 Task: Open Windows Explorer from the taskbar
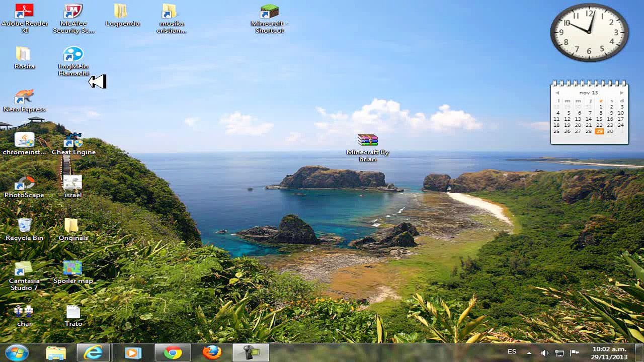(55, 352)
